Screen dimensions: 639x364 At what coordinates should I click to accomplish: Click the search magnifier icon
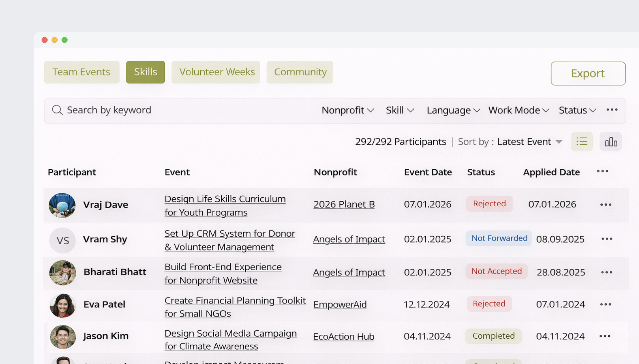coord(57,110)
